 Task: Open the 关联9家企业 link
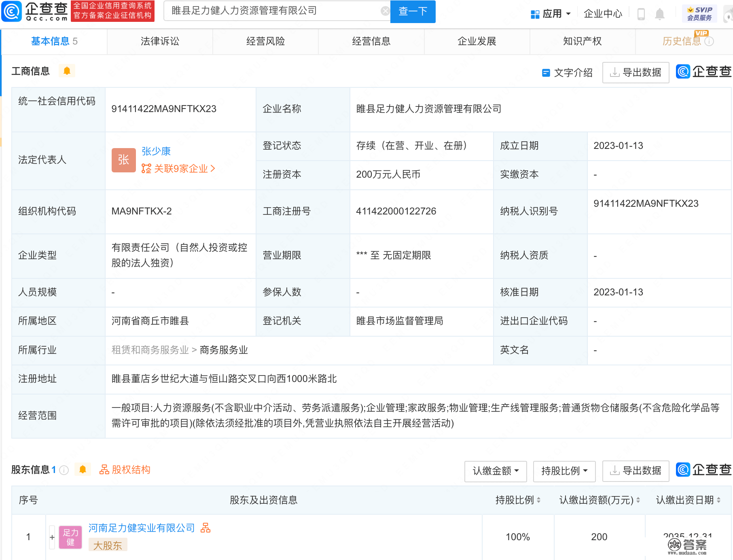pyautogui.click(x=178, y=169)
